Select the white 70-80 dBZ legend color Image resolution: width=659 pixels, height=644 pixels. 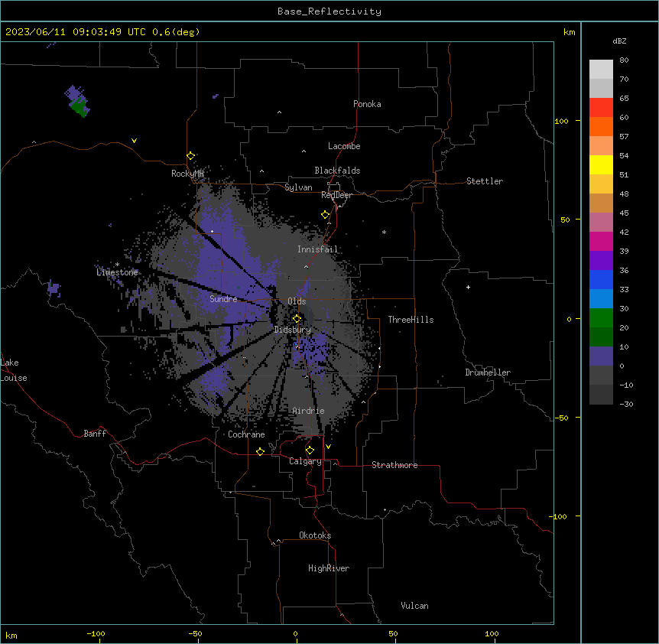click(x=601, y=69)
